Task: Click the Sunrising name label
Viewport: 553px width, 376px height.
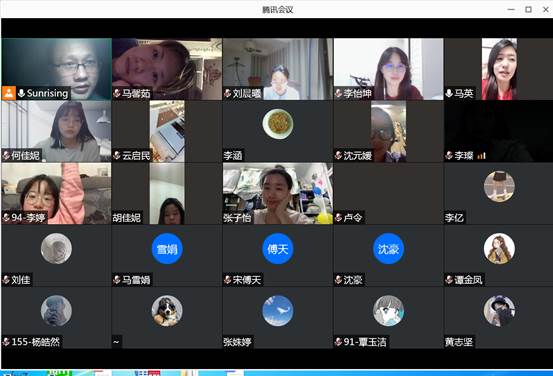Action: tap(47, 93)
